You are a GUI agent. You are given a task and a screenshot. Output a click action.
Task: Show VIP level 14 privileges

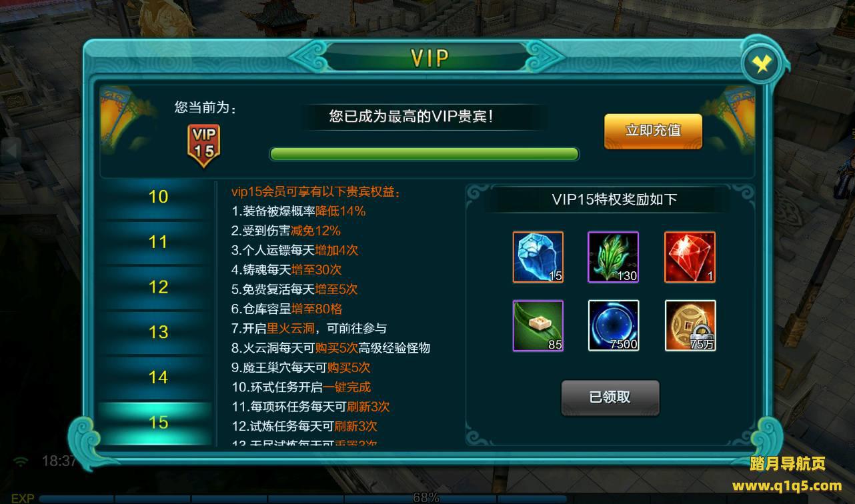pyautogui.click(x=158, y=377)
